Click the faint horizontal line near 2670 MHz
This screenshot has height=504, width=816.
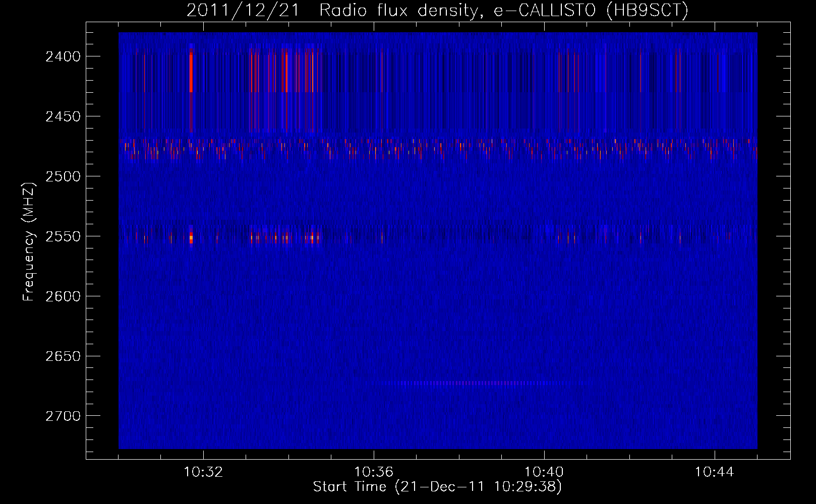coord(479,383)
